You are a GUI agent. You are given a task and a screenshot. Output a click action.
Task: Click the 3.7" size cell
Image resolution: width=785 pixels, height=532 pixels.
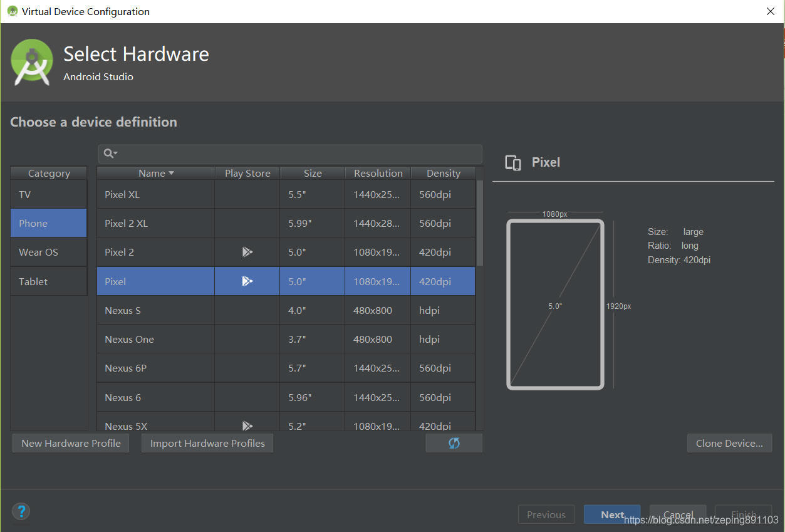pos(313,339)
